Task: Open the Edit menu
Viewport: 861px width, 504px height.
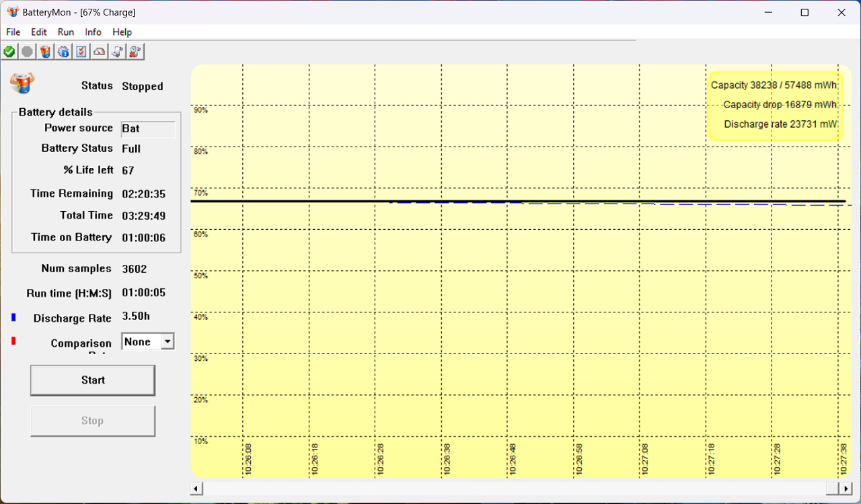Action: point(39,32)
